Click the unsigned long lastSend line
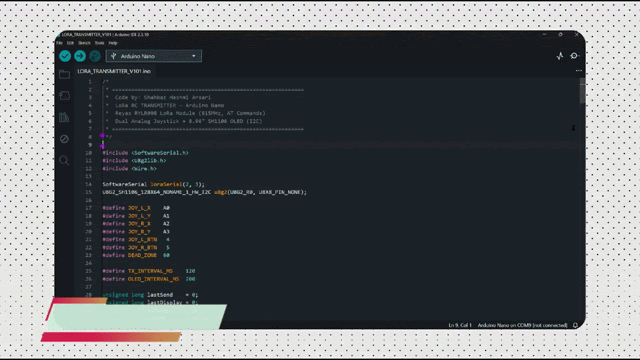The image size is (640, 360). [x=150, y=295]
